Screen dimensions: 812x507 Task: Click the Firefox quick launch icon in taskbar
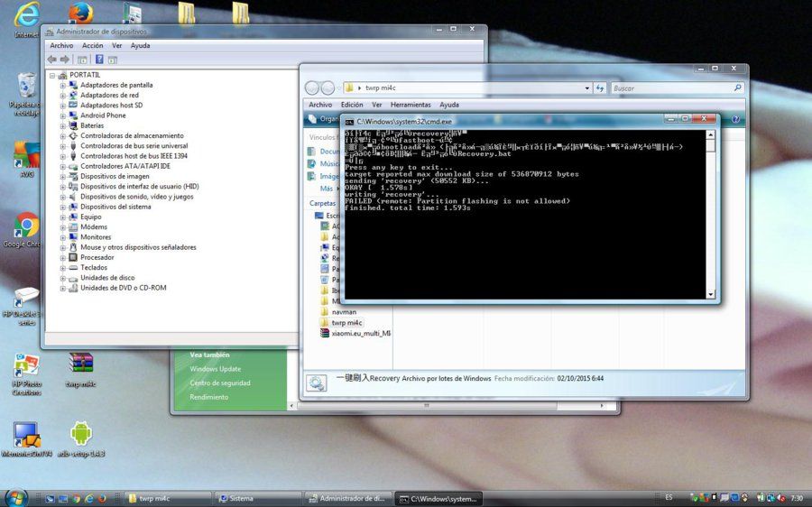pyautogui.click(x=102, y=499)
